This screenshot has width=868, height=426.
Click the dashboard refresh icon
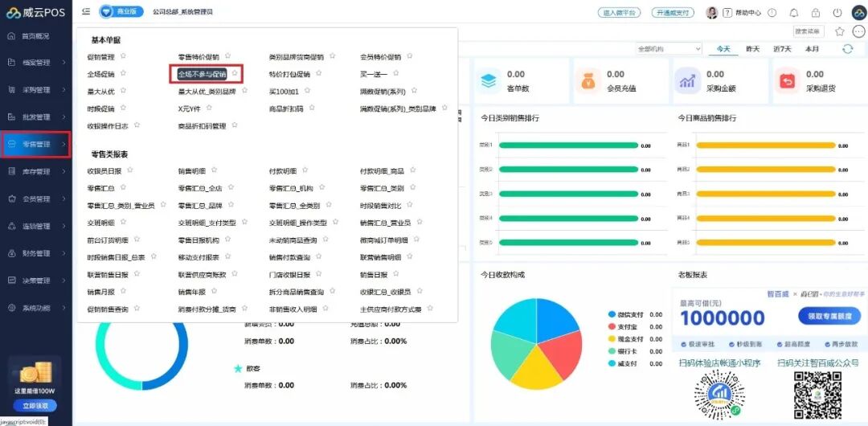[848, 49]
